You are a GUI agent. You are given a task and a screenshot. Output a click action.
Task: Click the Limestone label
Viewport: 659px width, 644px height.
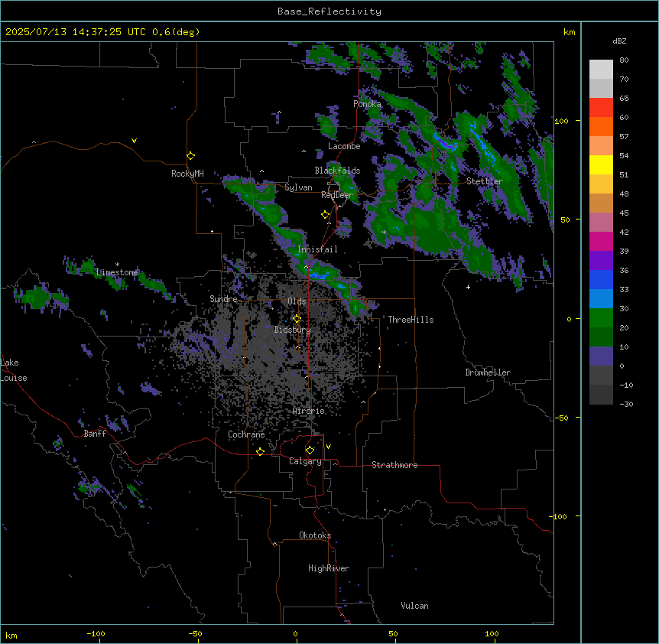click(x=117, y=272)
